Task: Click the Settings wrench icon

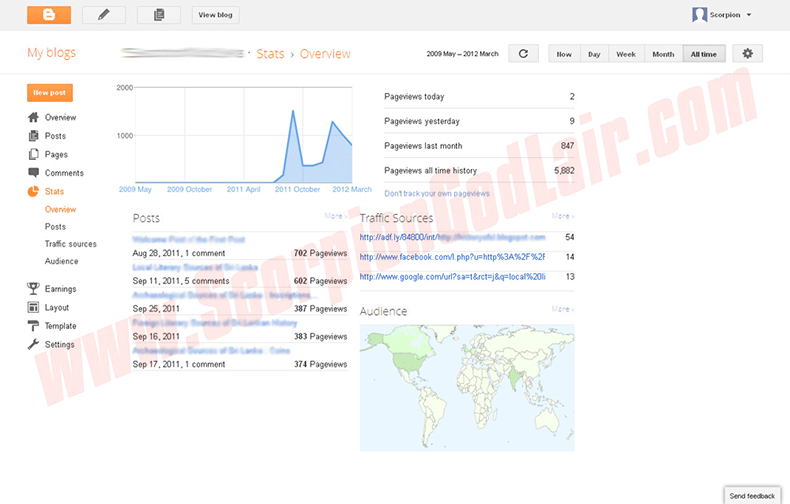Action: [x=33, y=344]
